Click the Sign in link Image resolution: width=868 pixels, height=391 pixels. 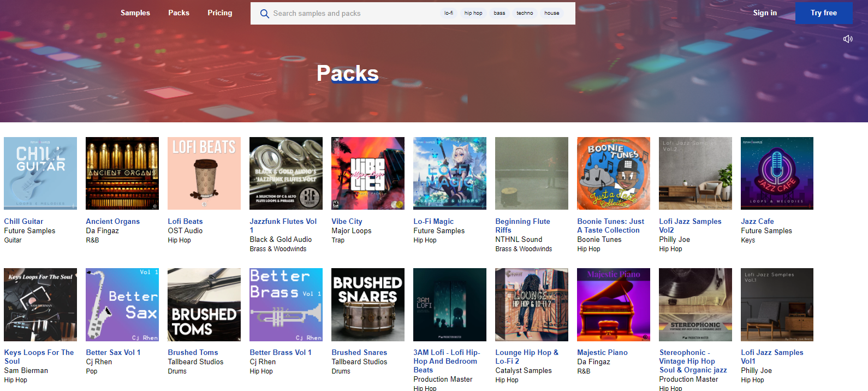click(x=764, y=13)
